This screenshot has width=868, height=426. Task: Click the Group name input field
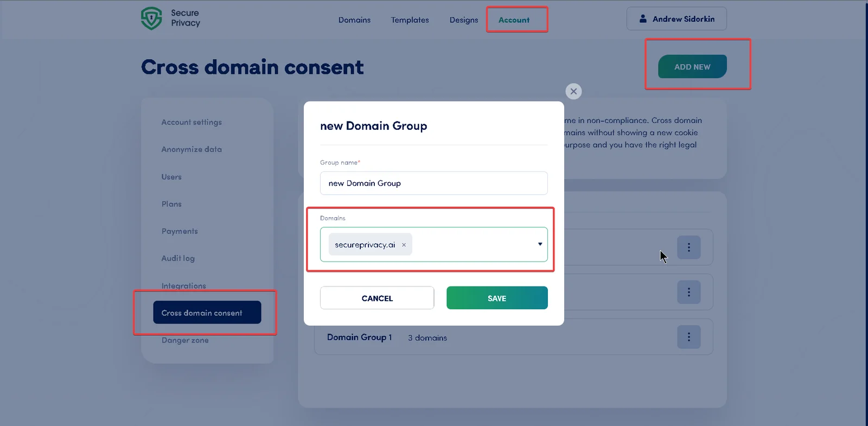pos(433,183)
